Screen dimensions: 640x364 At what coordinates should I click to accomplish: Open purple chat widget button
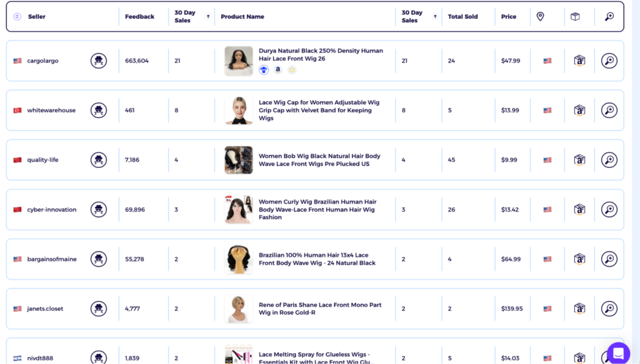coord(618,353)
